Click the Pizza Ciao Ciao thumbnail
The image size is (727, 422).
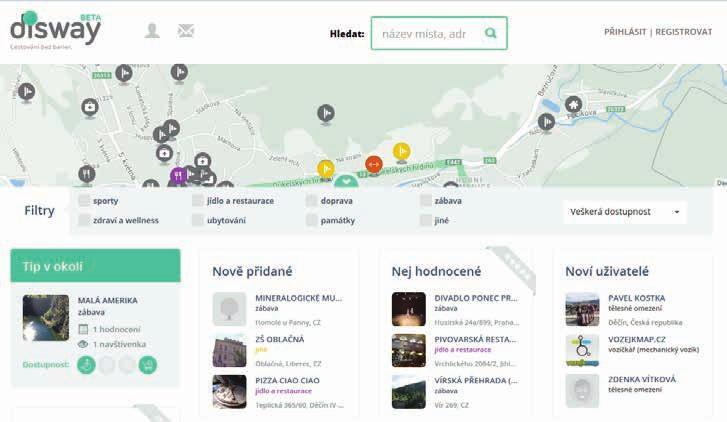(230, 392)
